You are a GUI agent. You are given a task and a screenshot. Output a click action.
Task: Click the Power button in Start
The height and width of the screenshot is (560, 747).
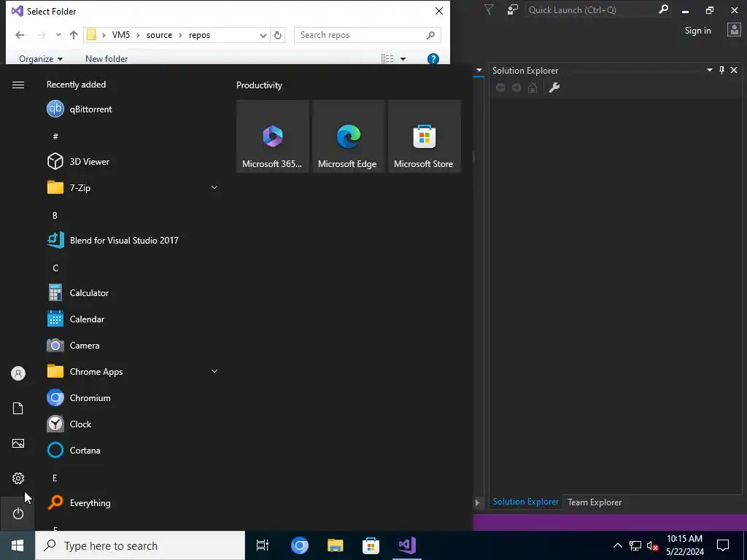click(x=18, y=513)
